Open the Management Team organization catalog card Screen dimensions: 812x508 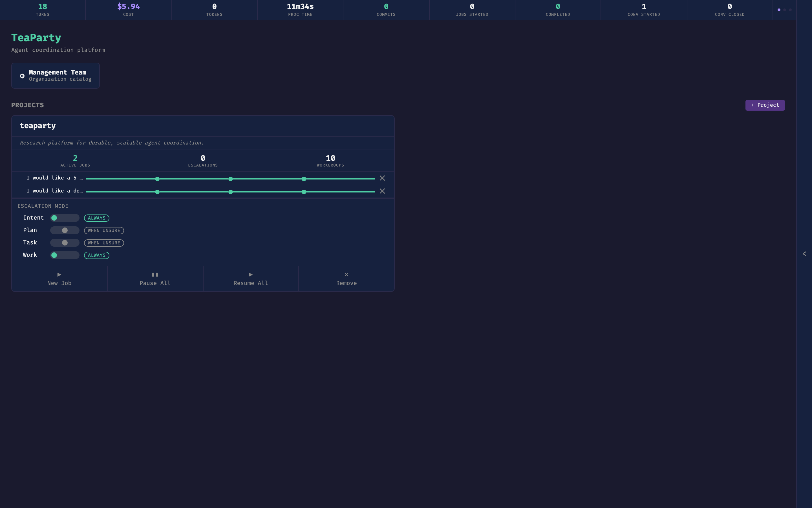tap(55, 76)
